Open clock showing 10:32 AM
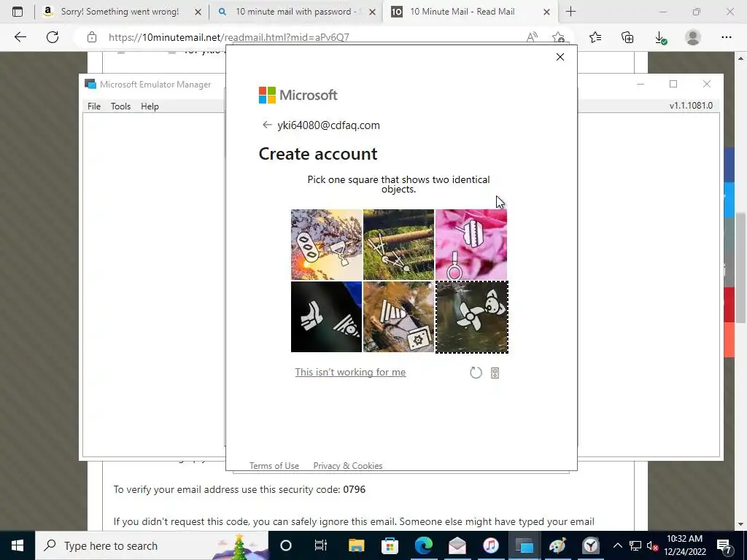Viewport: 747px width, 560px height. point(684,545)
